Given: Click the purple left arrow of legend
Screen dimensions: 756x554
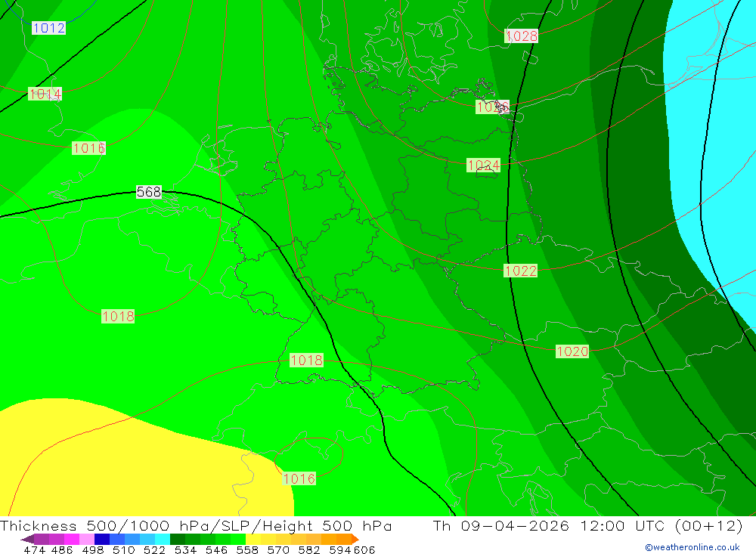Looking at the screenshot, I should coord(27,539).
